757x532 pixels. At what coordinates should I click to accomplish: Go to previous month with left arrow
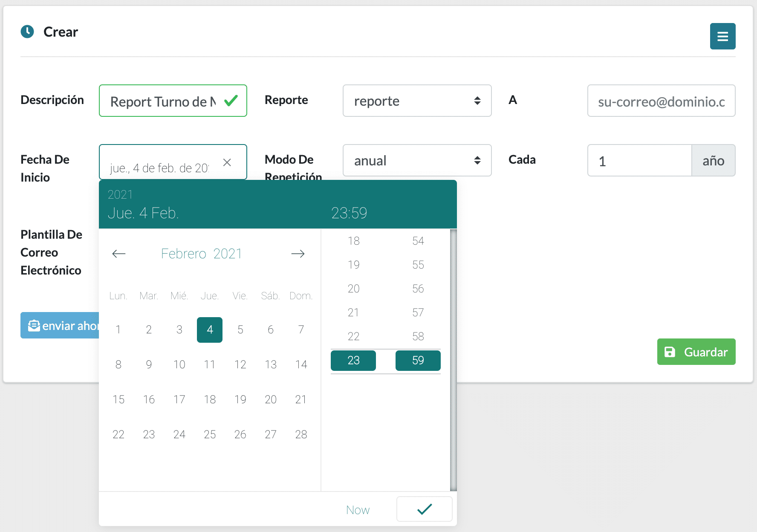click(x=119, y=254)
